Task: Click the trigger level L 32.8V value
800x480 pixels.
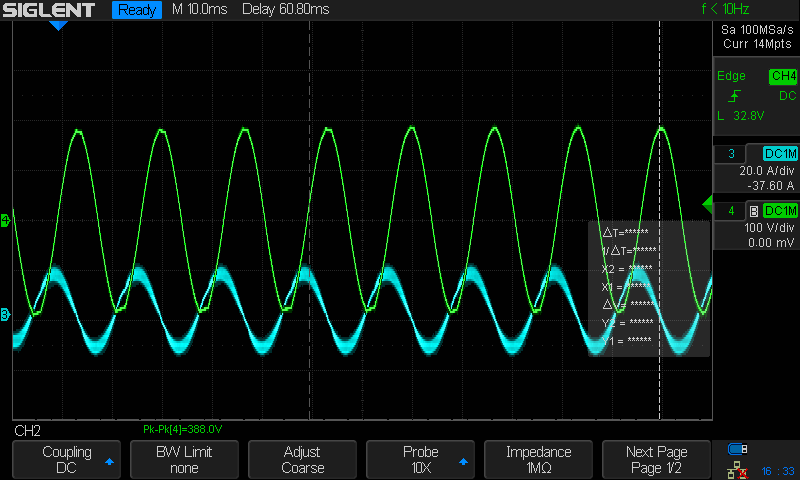Action: (x=740, y=116)
